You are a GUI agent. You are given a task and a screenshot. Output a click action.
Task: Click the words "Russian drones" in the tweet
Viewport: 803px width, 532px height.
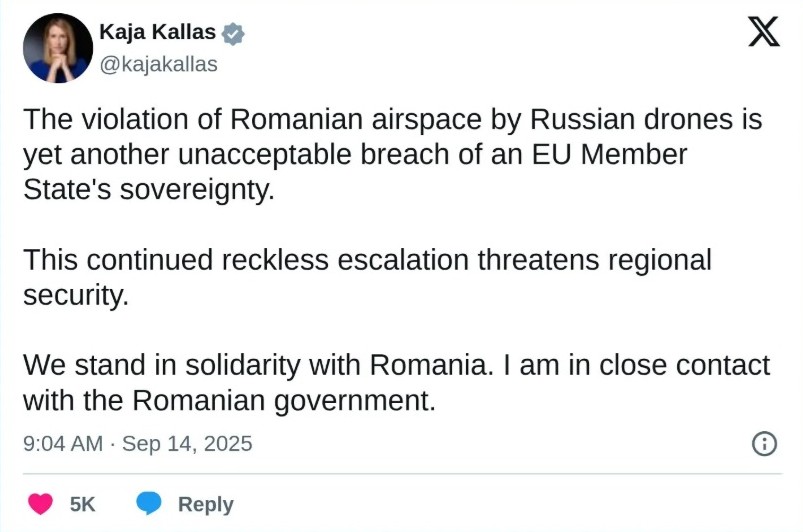(x=634, y=120)
